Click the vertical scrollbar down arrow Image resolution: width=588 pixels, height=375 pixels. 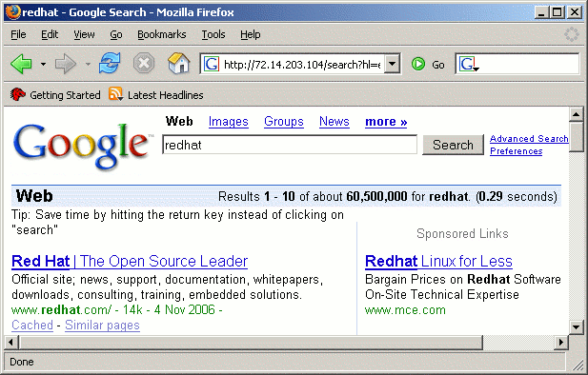[x=576, y=327]
